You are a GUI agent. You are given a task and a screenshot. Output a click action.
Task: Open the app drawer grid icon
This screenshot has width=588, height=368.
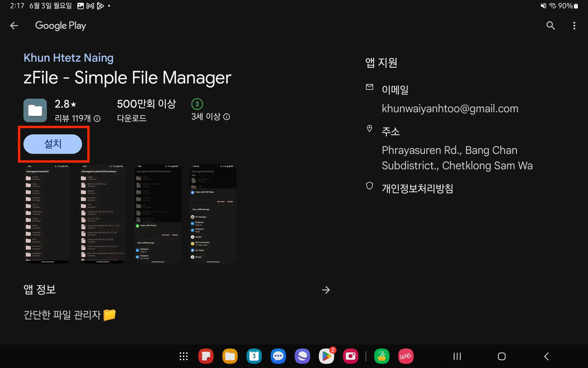click(x=183, y=356)
